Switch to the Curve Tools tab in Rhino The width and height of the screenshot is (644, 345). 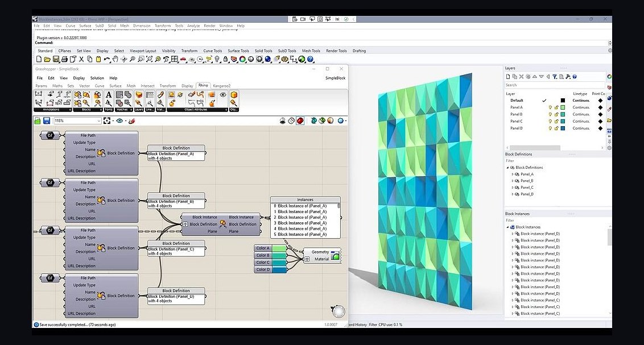pyautogui.click(x=212, y=51)
